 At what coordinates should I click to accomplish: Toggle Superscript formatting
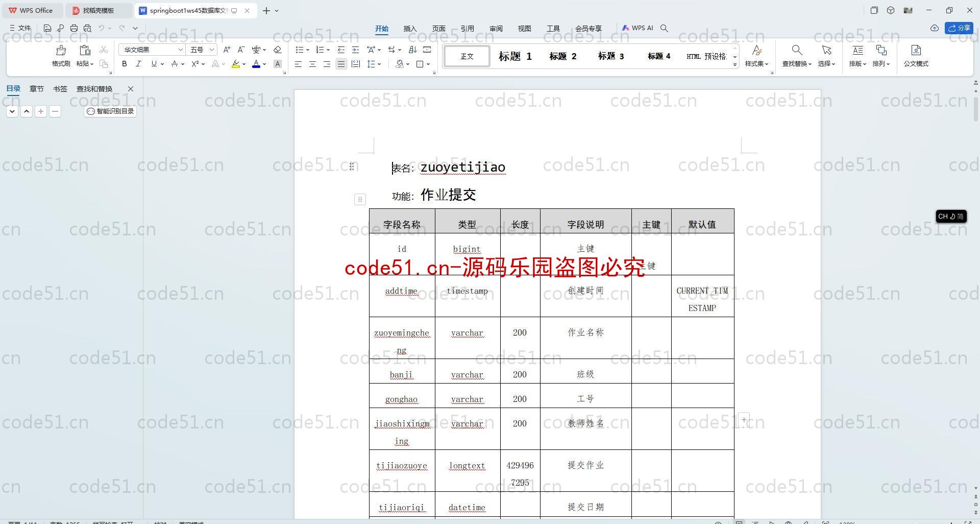coord(195,64)
